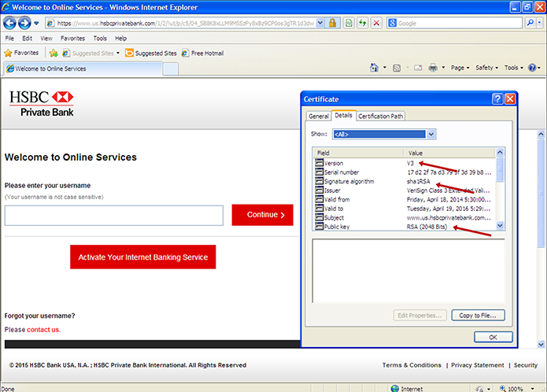
Task: Click the Home icon in command bar
Action: [x=374, y=68]
